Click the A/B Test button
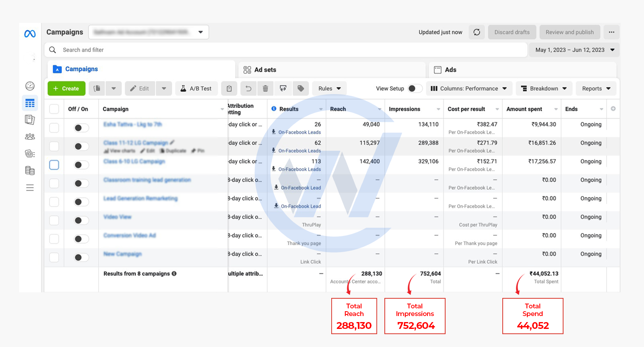Screen dimensions: 644x347 [196, 88]
